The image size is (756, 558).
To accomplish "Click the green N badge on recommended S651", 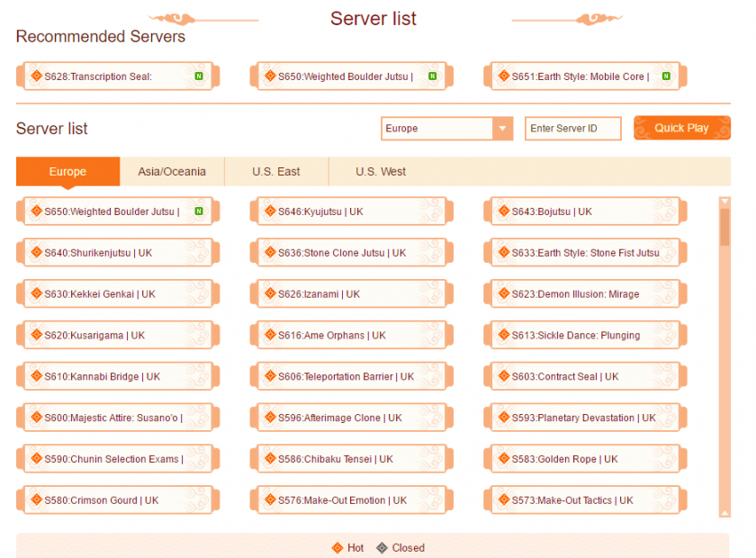I will (x=666, y=76).
